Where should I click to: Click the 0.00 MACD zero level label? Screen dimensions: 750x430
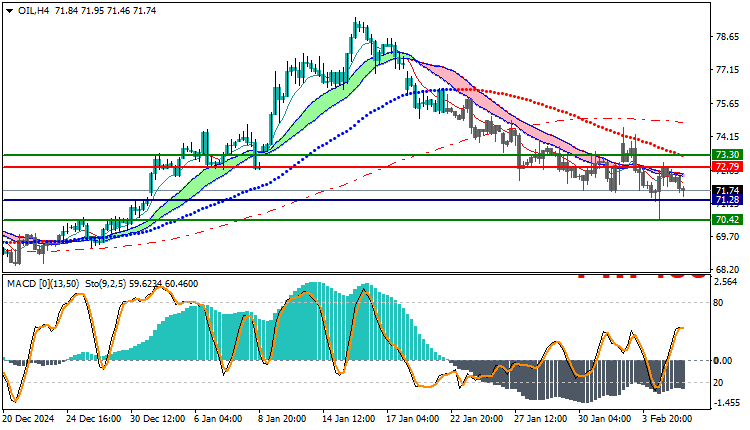click(x=723, y=361)
